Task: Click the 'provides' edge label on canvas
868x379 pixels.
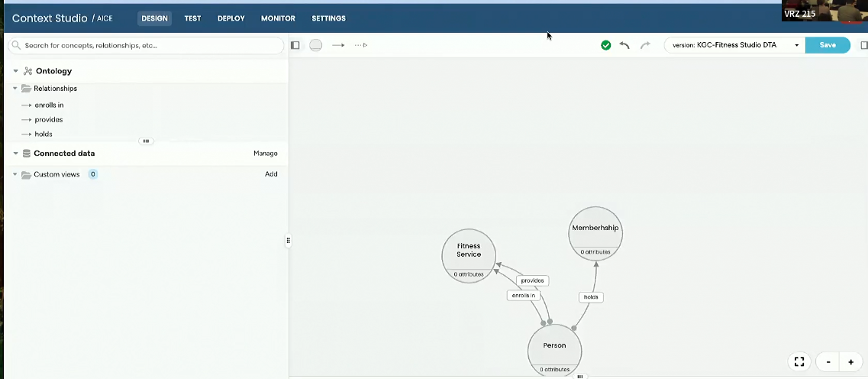Action: (533, 280)
